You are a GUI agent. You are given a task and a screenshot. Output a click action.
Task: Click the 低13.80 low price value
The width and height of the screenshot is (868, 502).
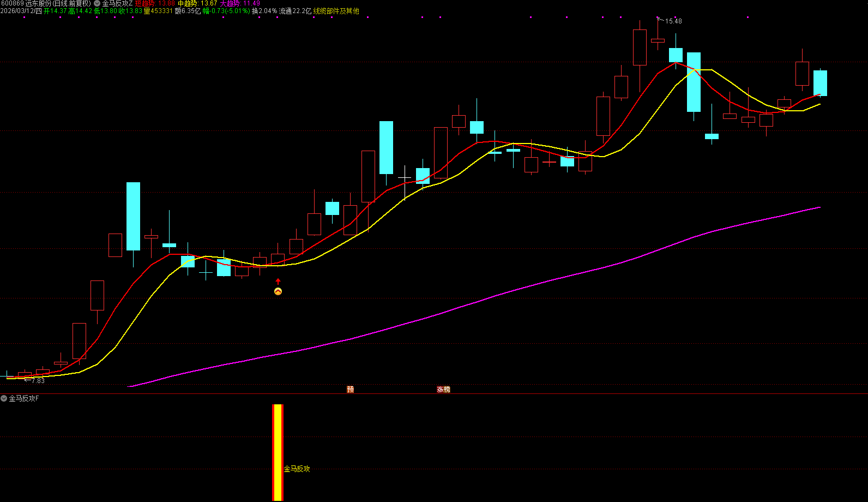click(x=105, y=11)
